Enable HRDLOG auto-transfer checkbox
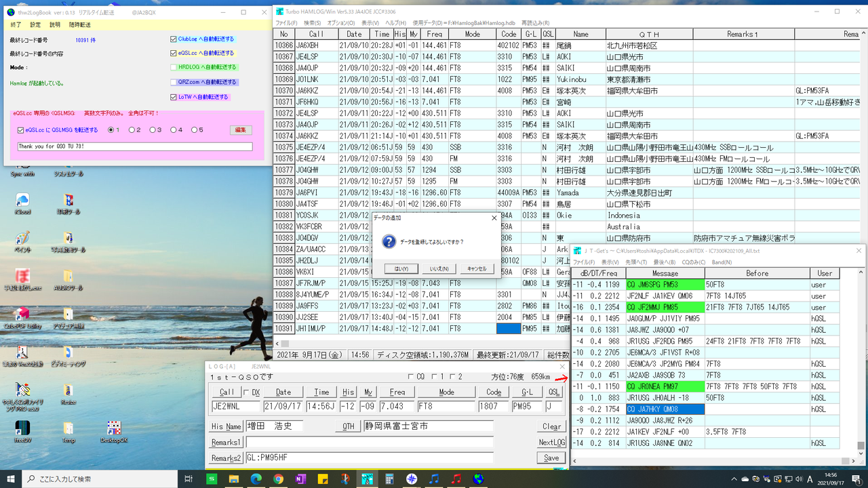 tap(174, 68)
